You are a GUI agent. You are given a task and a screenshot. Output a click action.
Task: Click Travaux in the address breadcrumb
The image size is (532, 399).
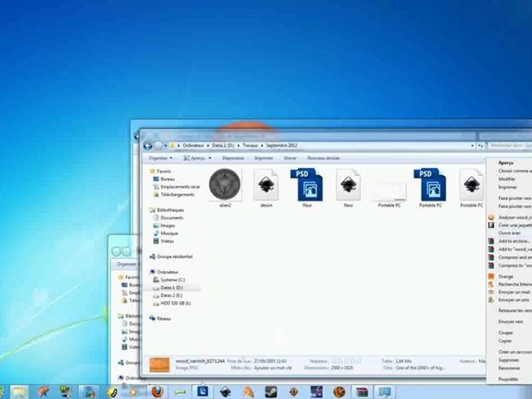coord(250,146)
